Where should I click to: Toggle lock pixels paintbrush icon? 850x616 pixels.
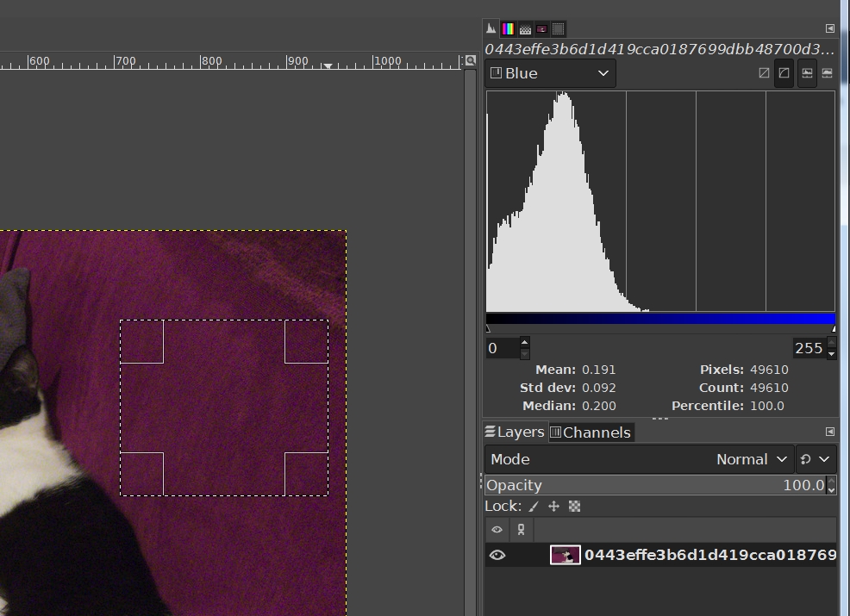pos(534,507)
